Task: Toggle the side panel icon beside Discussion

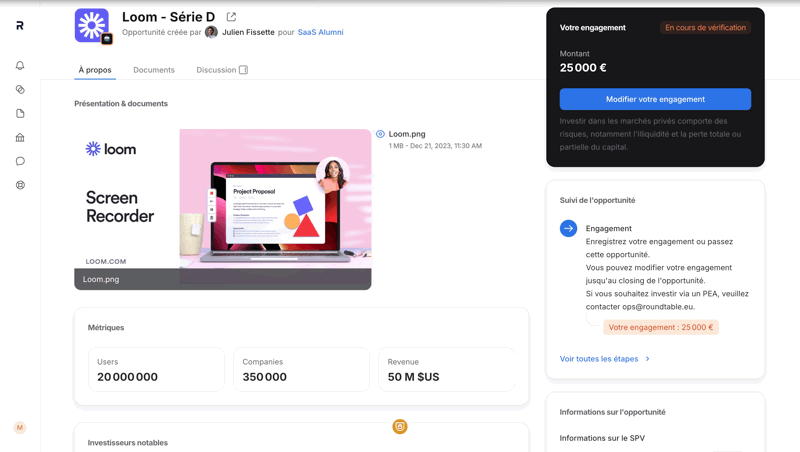Action: [243, 70]
